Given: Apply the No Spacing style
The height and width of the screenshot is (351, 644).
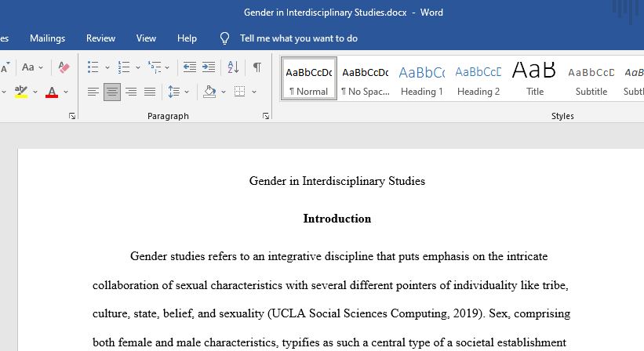Looking at the screenshot, I should click(366, 78).
